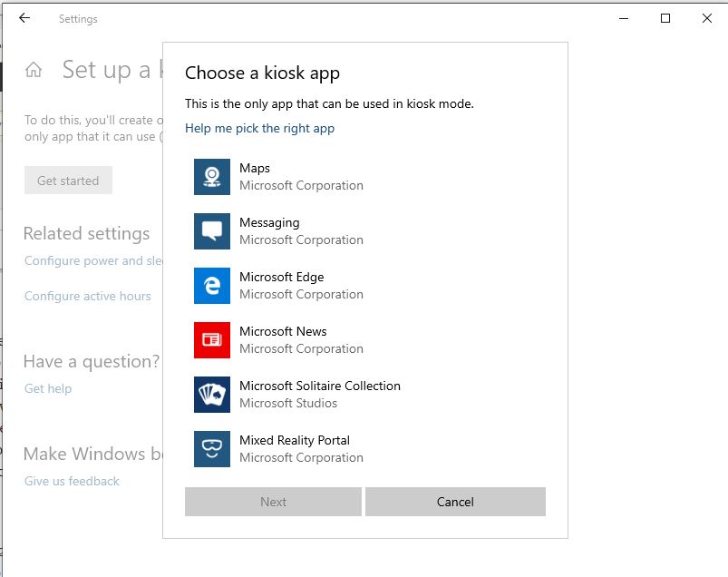Click the Mixed Reality Portal icon
The width and height of the screenshot is (728, 577).
point(211,448)
